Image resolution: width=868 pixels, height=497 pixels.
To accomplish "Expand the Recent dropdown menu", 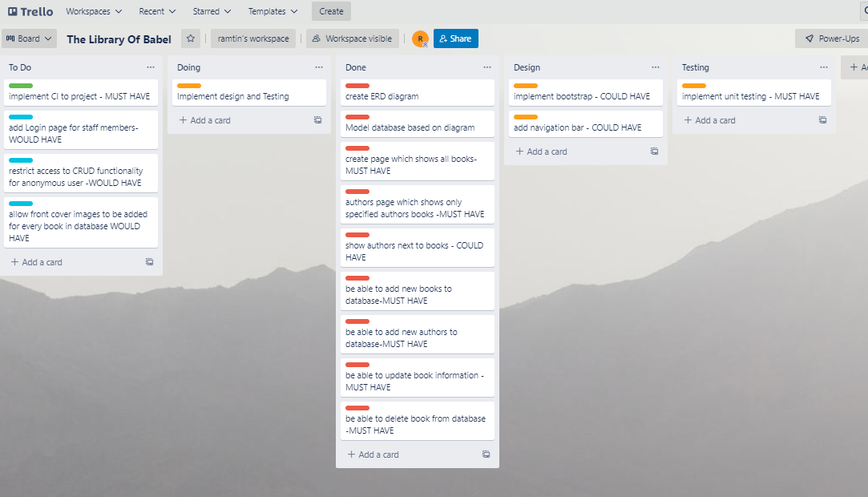I will tap(157, 11).
